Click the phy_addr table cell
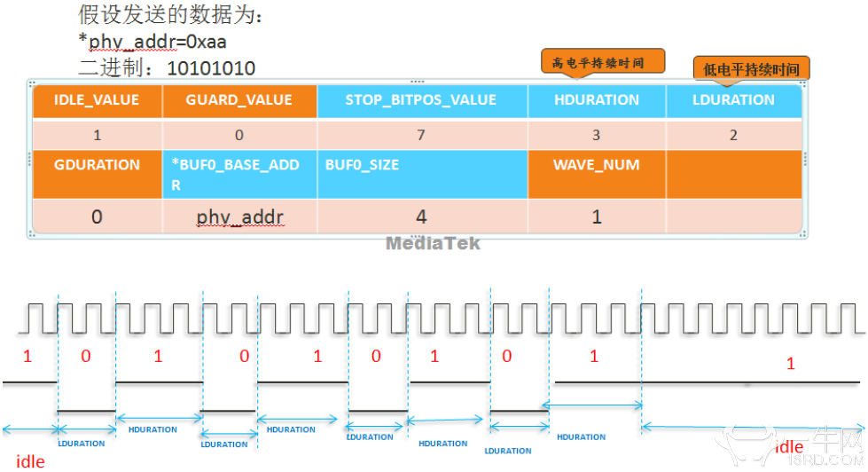Screen dimensions: 868x472 239,216
